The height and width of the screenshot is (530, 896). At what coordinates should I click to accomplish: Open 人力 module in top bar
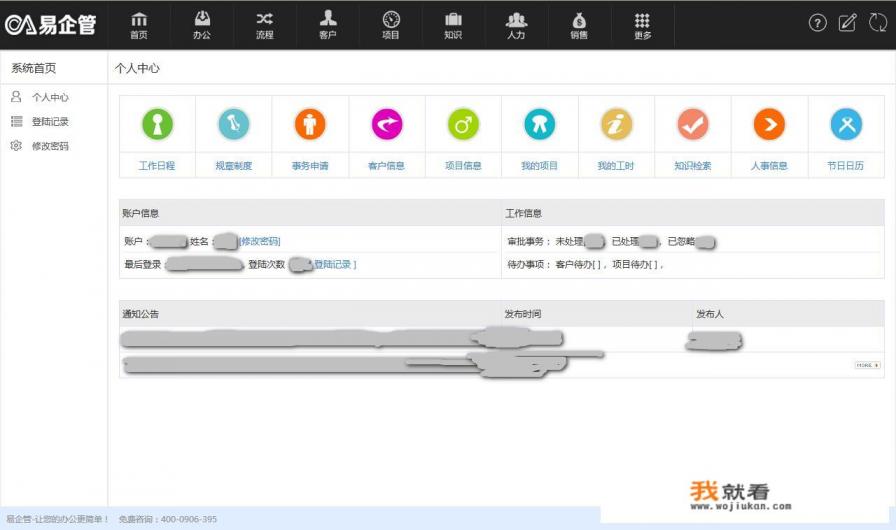(x=516, y=26)
